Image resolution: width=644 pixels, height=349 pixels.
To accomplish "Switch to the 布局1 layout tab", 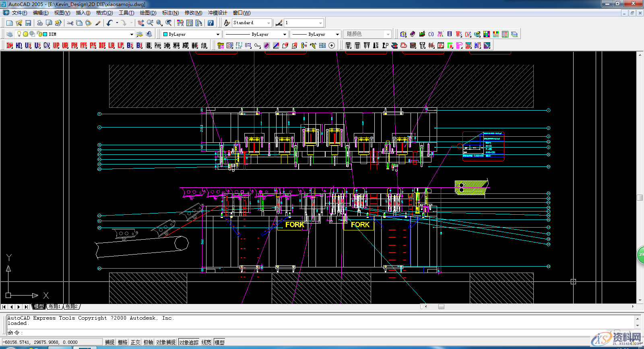I will 54,307.
